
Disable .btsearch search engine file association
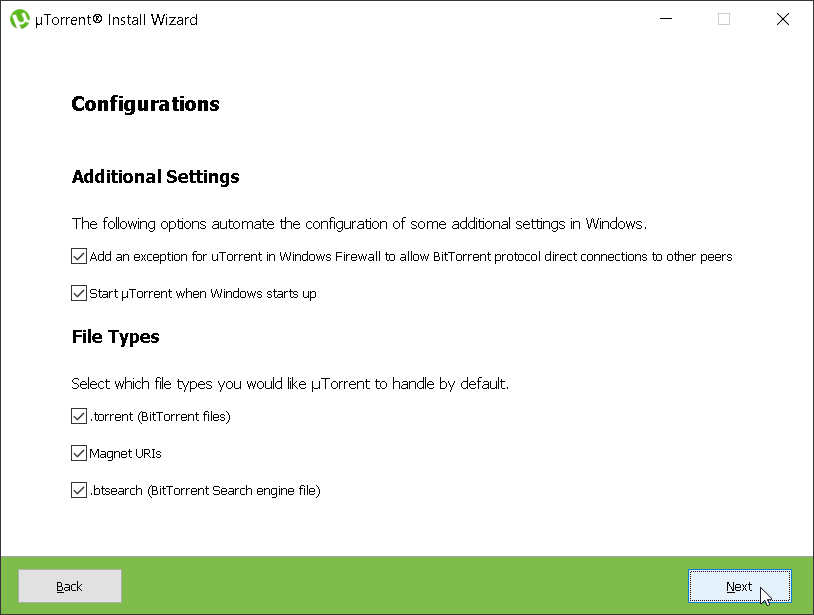(x=79, y=490)
